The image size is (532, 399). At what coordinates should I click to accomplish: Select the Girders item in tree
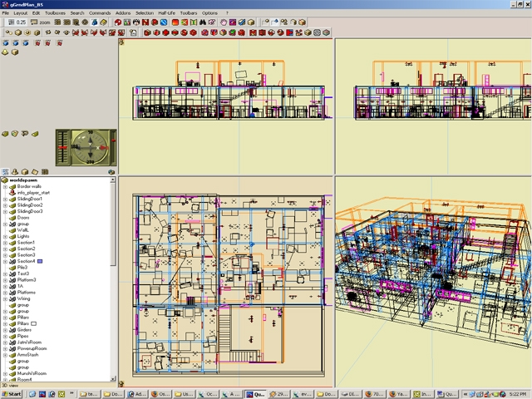(x=24, y=330)
